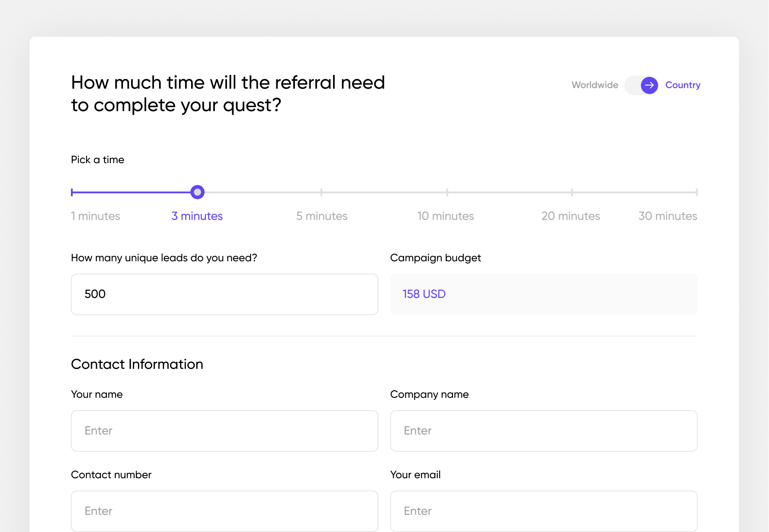Click the purple slider handle
This screenshot has width=769, height=532.
coord(197,192)
